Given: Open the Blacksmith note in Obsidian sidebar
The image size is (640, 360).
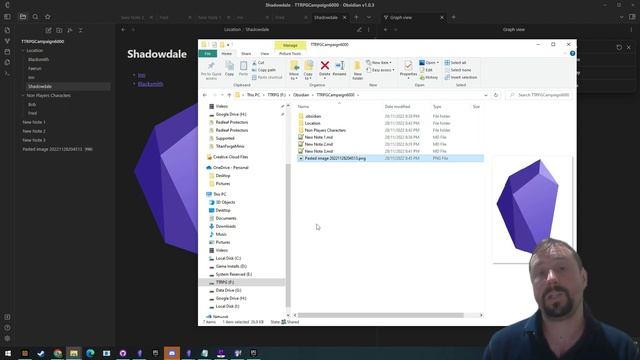Looking at the screenshot, I should (x=38, y=60).
